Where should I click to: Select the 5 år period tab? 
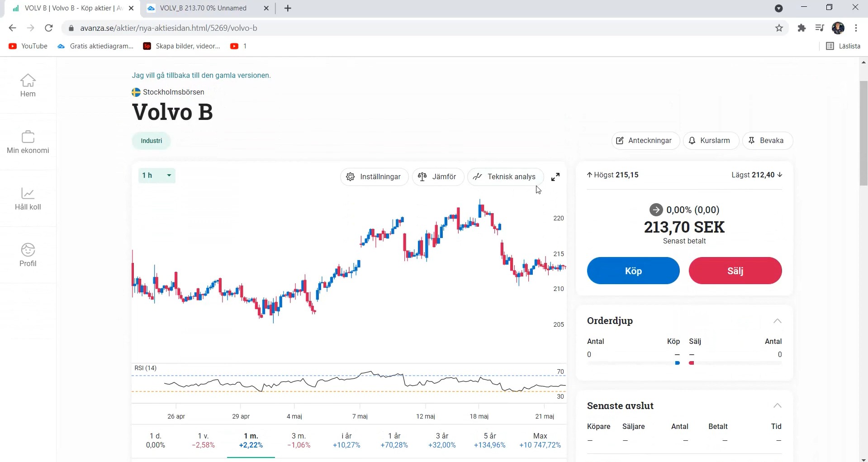(x=490, y=440)
